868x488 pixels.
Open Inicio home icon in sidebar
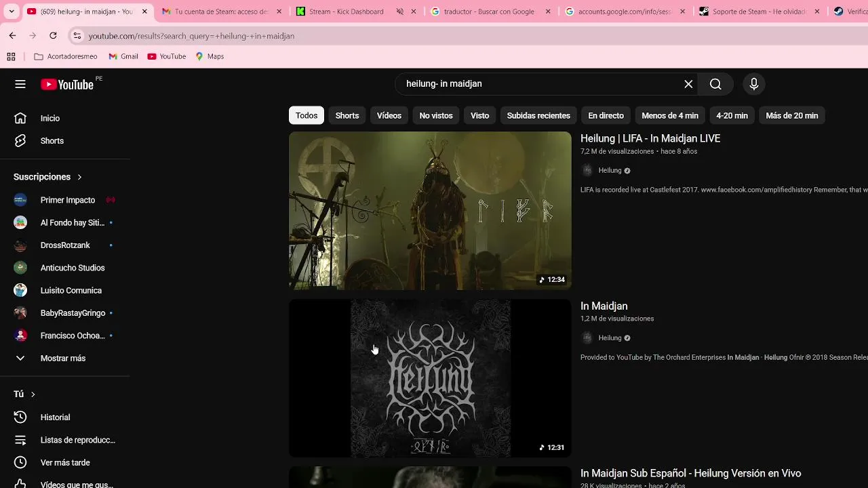pyautogui.click(x=20, y=118)
